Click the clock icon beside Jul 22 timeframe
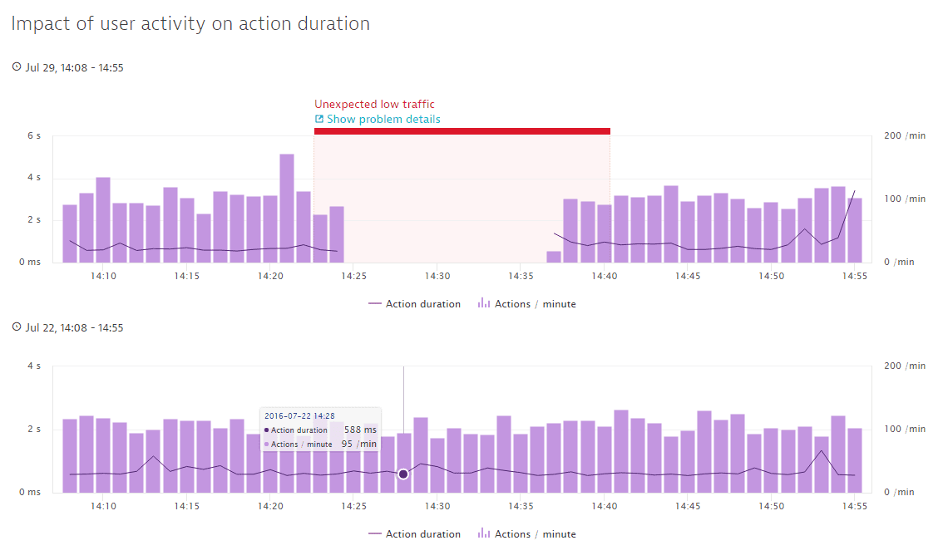This screenshot has width=943, height=560. [17, 327]
